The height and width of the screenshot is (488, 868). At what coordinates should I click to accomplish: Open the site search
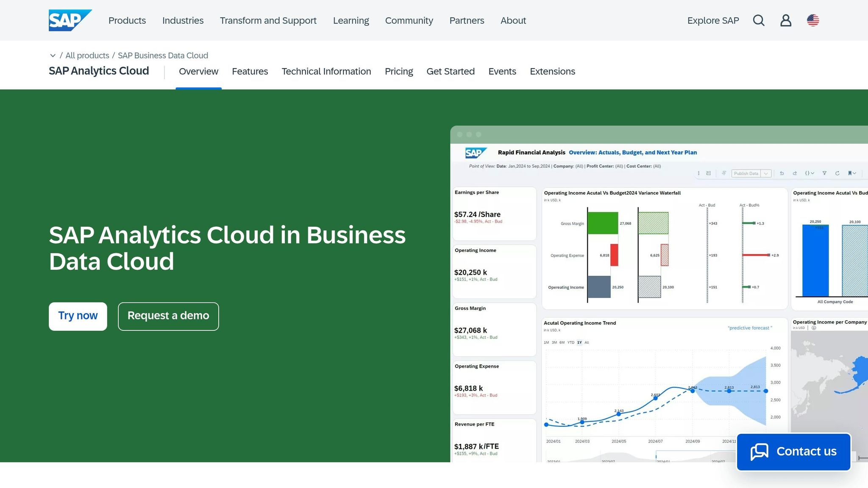pyautogui.click(x=759, y=20)
